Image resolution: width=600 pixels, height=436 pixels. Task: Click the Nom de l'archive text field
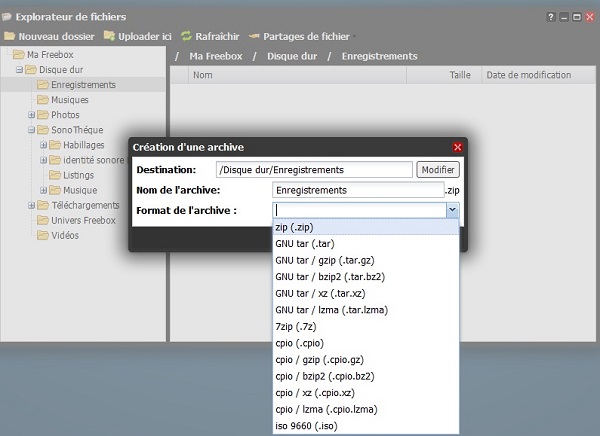(357, 190)
